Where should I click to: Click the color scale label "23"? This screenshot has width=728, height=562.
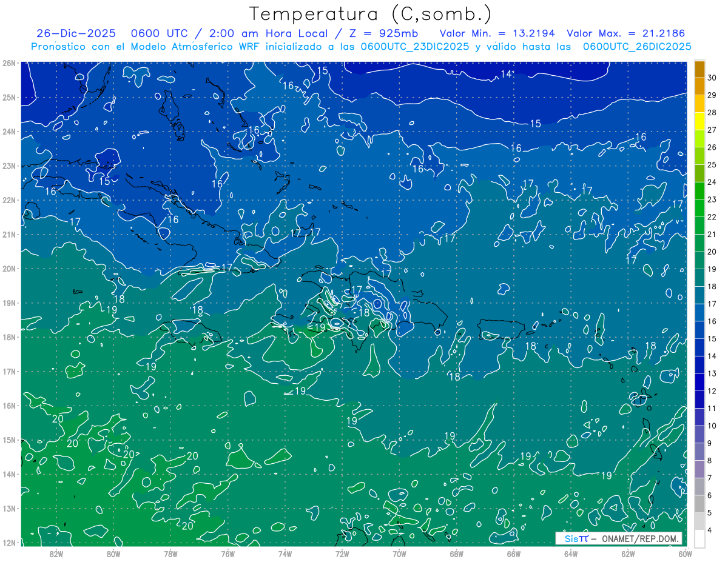(x=712, y=199)
